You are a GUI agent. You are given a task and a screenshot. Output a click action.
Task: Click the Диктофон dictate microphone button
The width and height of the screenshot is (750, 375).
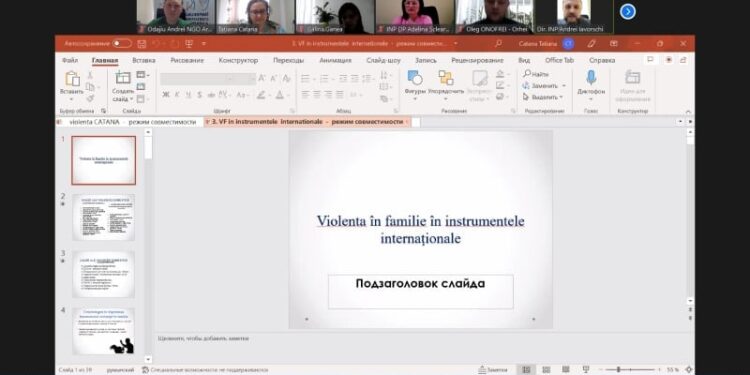tap(591, 86)
